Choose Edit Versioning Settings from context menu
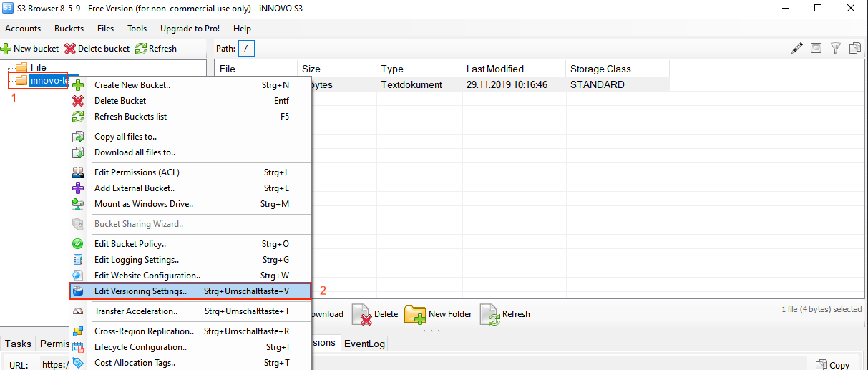Viewport: 868px width, 370px height. tap(190, 291)
